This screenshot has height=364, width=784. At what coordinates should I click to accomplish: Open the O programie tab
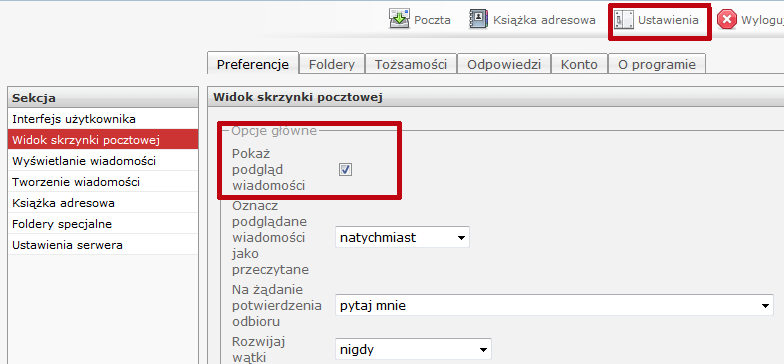click(656, 64)
